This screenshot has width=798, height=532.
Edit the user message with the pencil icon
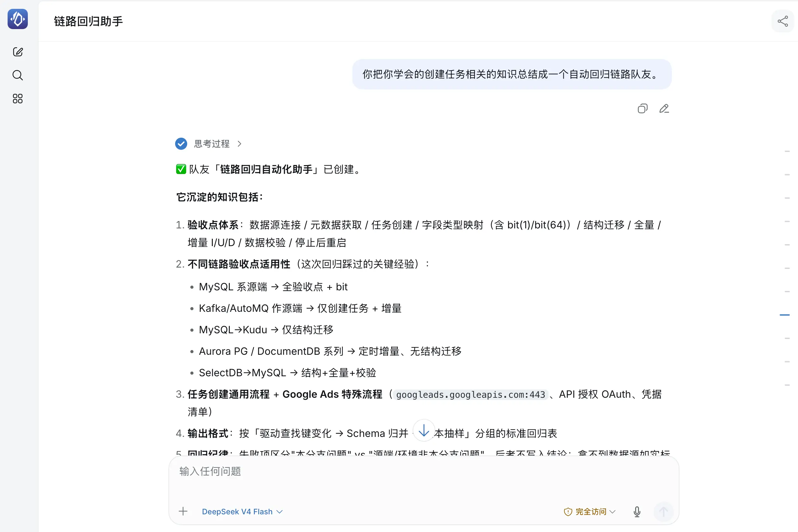click(x=664, y=109)
